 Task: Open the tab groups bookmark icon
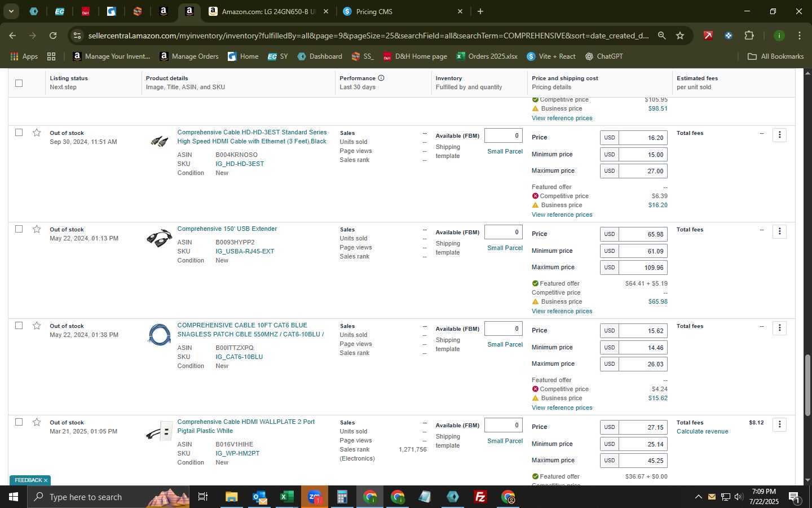(51, 56)
